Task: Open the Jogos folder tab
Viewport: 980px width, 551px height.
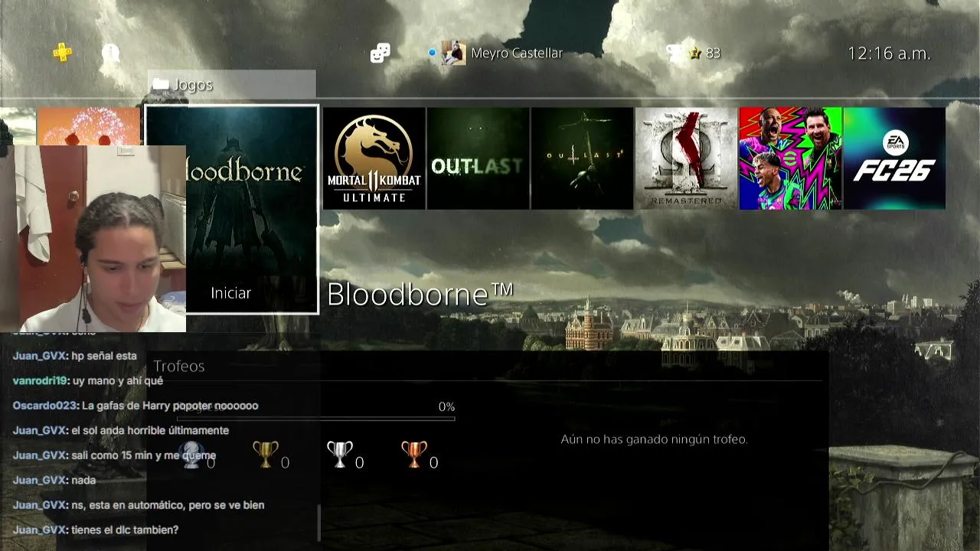Action: [231, 84]
